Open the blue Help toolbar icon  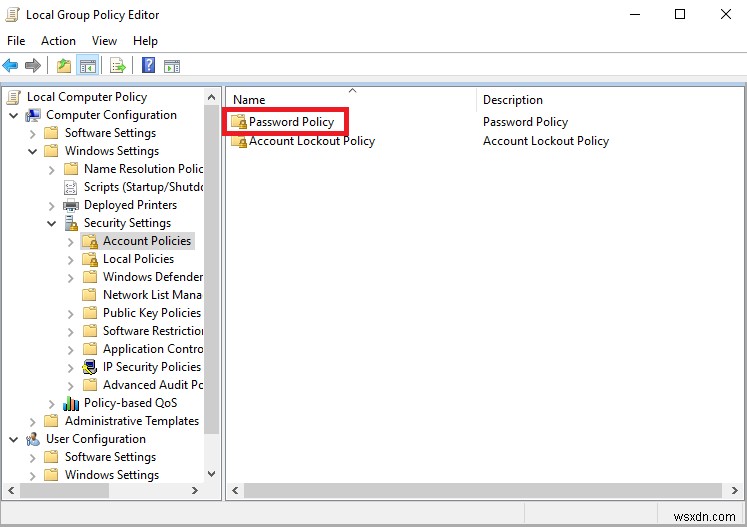click(x=148, y=65)
